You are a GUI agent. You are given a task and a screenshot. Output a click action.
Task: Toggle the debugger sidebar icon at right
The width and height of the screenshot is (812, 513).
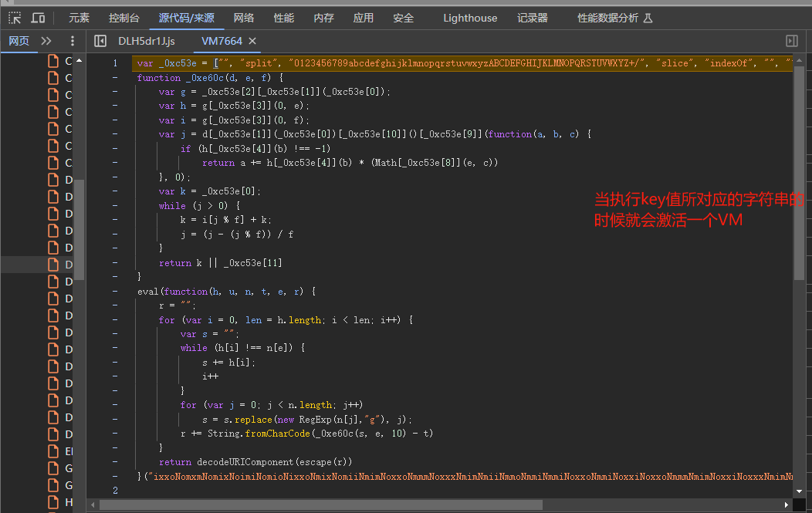792,41
